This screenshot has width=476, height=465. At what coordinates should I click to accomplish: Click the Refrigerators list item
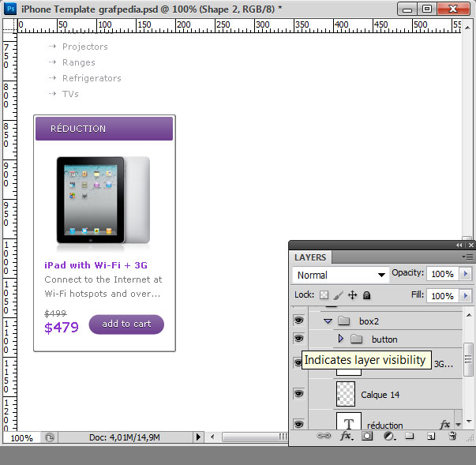[92, 78]
